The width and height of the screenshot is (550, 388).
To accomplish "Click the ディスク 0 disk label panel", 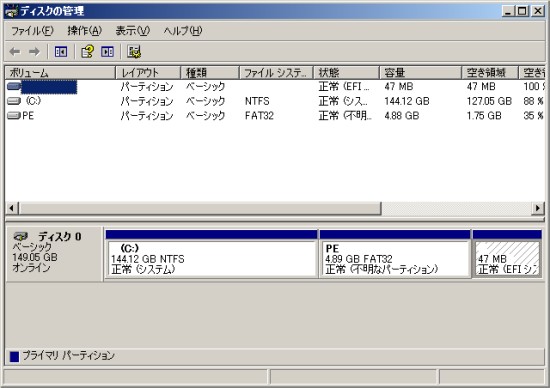I will [x=55, y=254].
